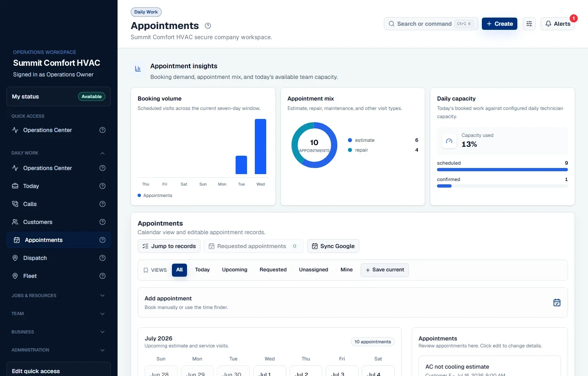Click Save current view button

[385, 270]
